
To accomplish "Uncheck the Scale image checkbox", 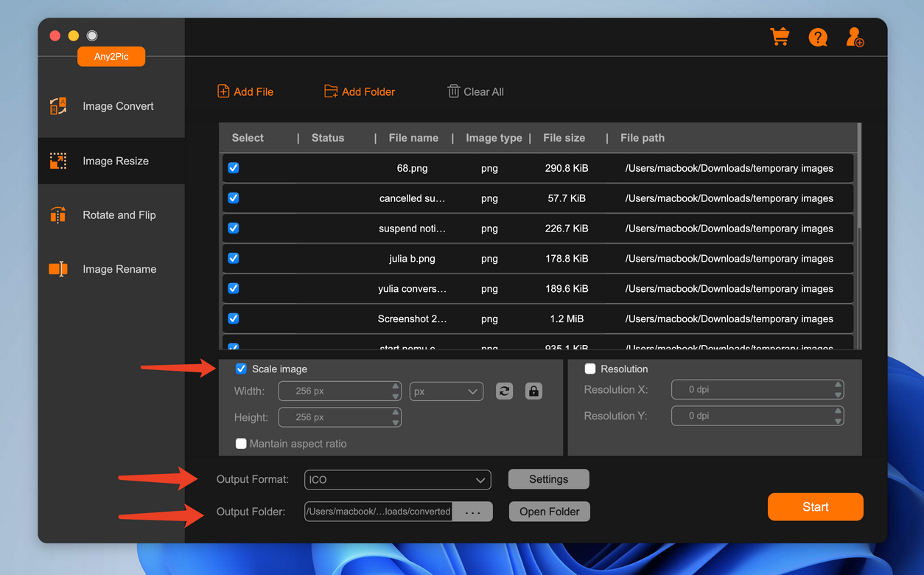I will (x=241, y=369).
